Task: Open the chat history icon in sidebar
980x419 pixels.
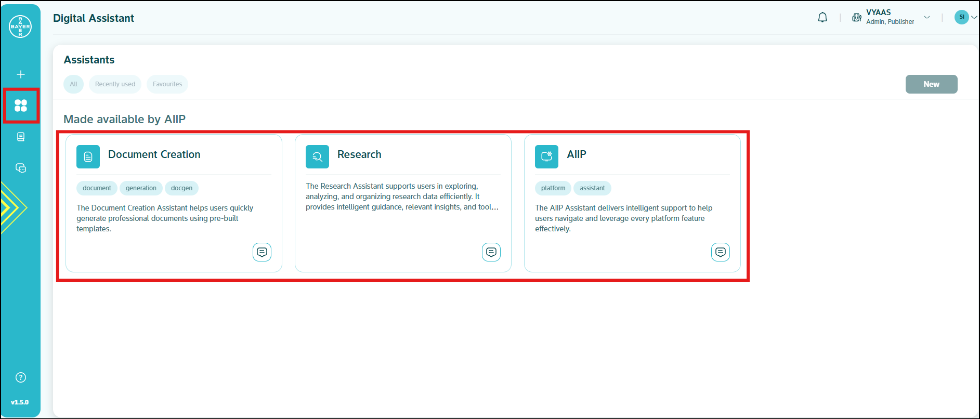Action: [x=21, y=168]
